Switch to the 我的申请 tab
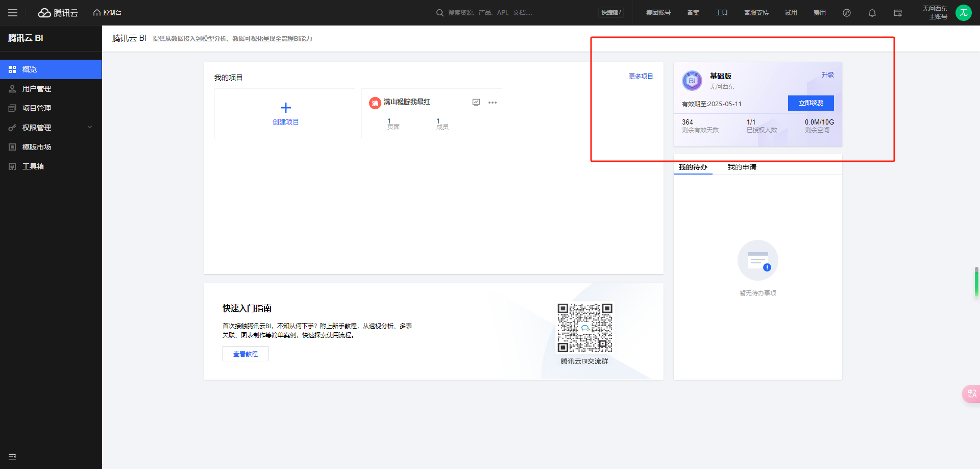The image size is (980, 469). click(742, 167)
